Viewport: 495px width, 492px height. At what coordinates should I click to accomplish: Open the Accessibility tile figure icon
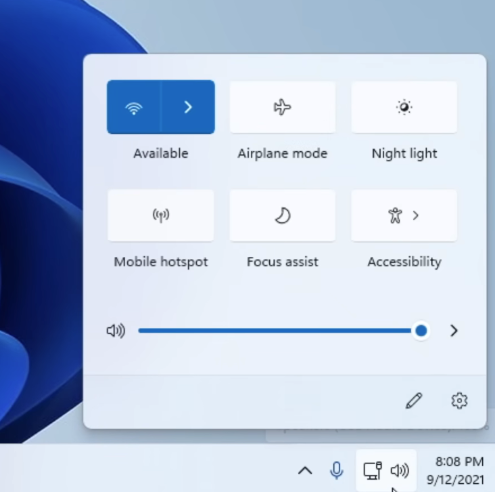point(395,215)
